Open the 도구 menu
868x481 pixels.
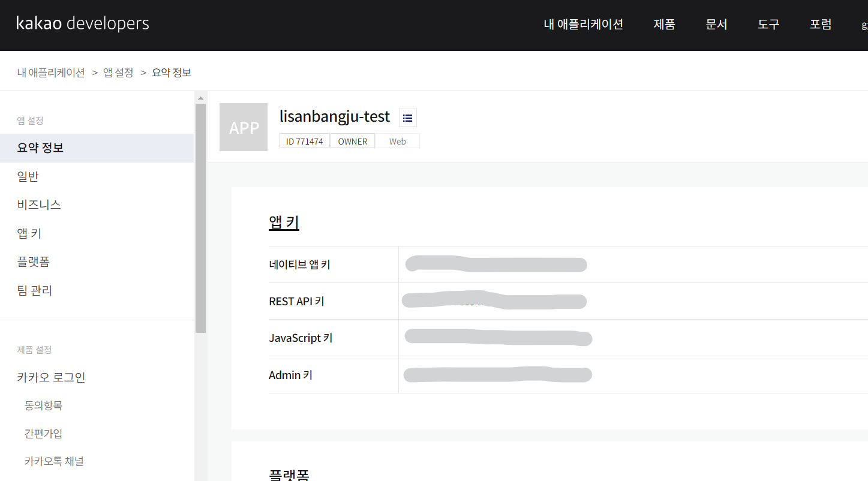pos(768,25)
